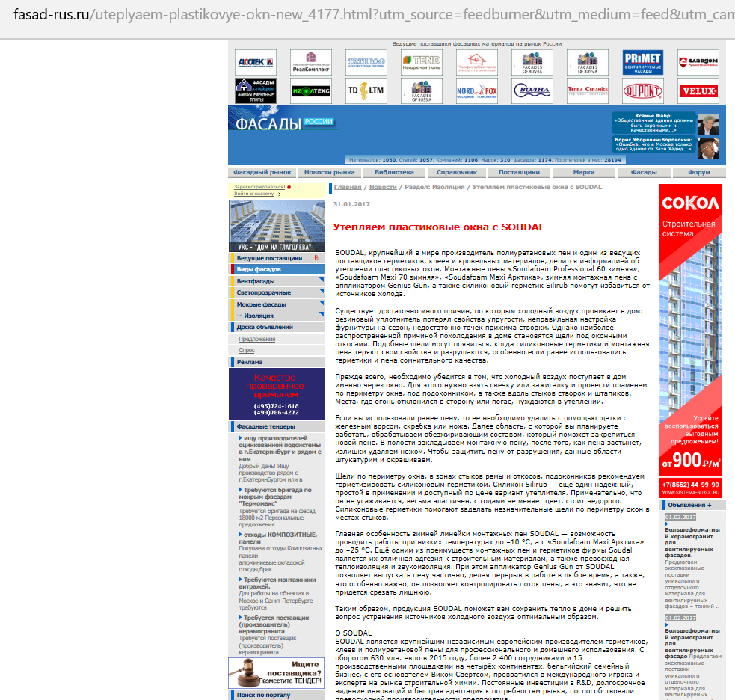Open the TD LTM logo

(366, 90)
